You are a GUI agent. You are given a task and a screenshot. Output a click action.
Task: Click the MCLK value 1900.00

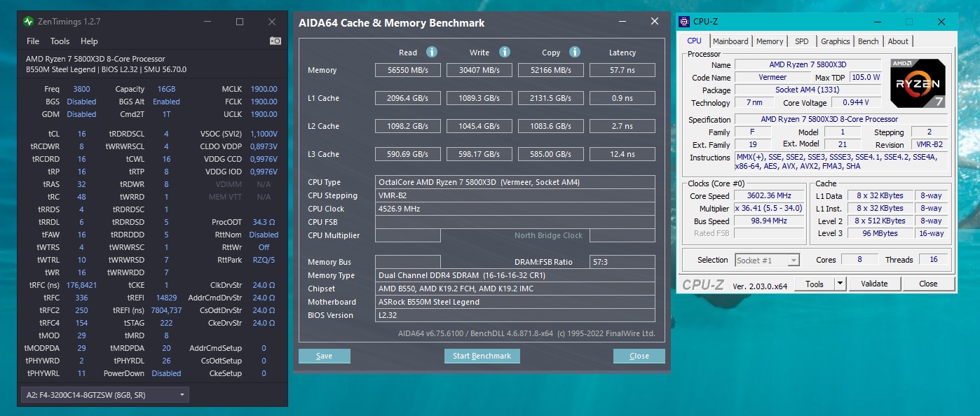[264, 89]
